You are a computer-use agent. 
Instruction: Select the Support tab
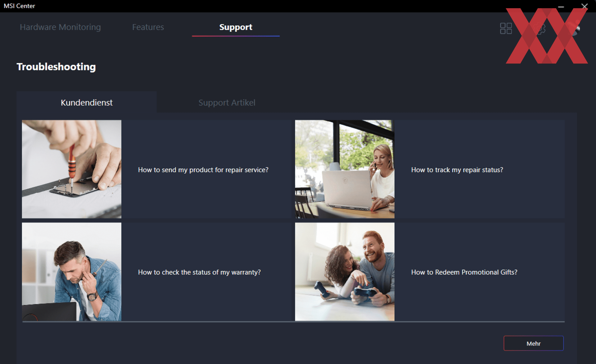[x=236, y=27]
